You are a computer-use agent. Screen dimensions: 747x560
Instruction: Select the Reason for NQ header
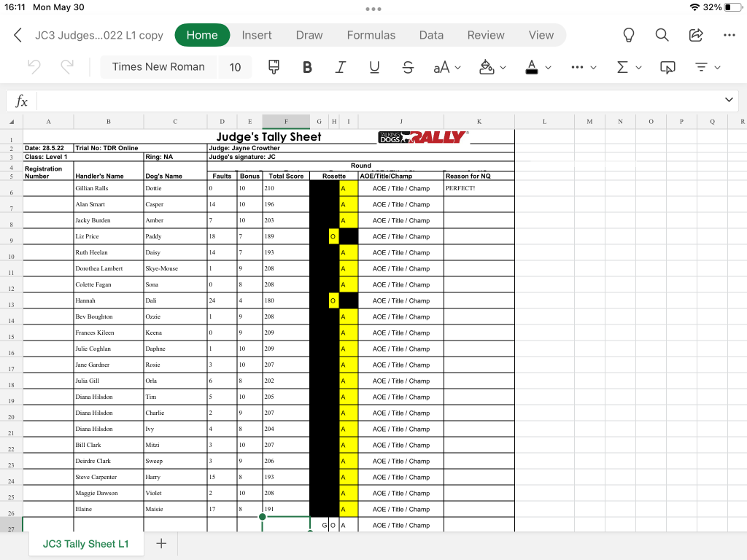click(x=479, y=176)
